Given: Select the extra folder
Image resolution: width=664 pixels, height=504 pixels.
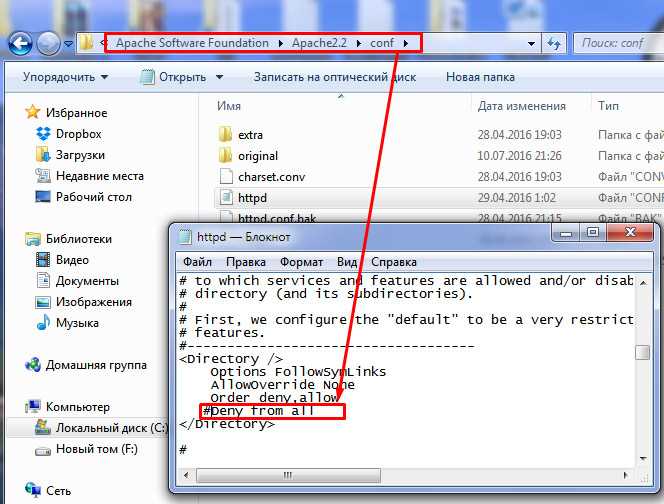Looking at the screenshot, I should point(251,135).
